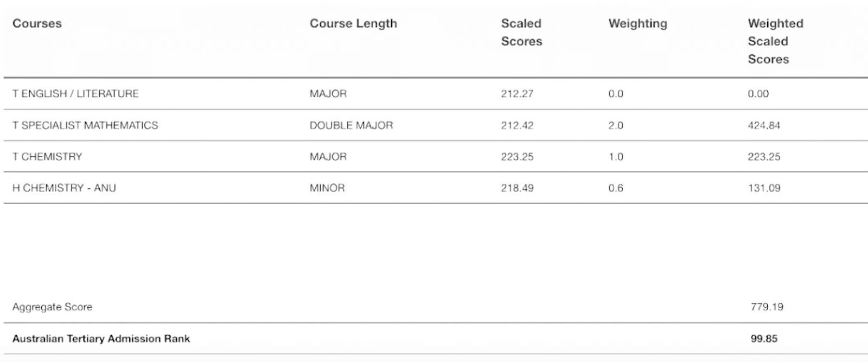
Task: Select the Weighted Scaled Scores header
Action: pos(775,41)
